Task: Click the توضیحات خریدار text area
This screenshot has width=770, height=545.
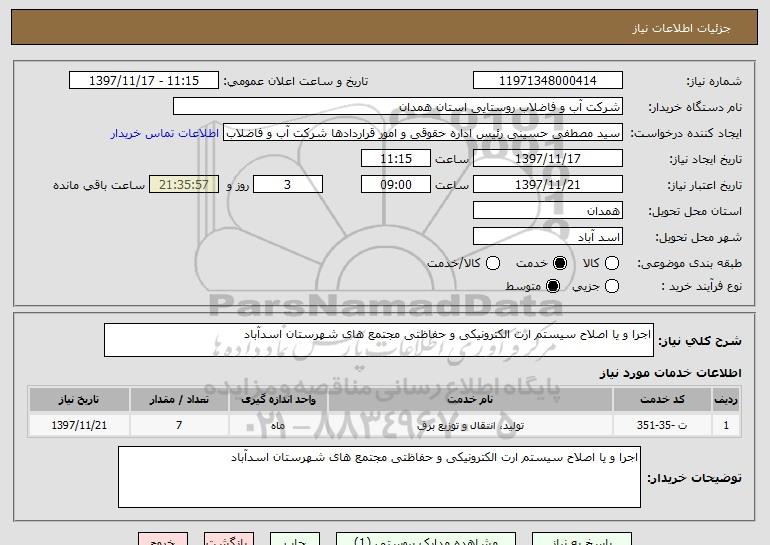Action: pyautogui.click(x=379, y=477)
